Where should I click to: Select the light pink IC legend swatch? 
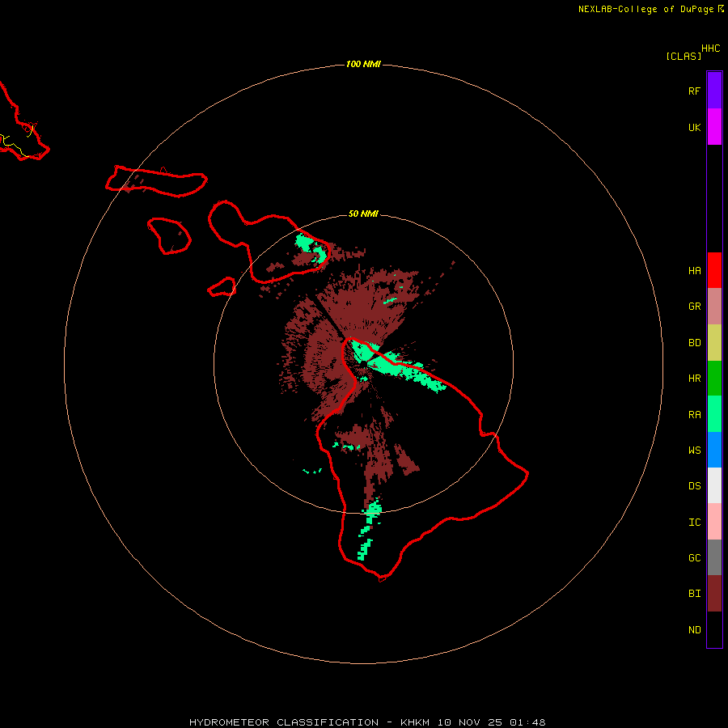(714, 522)
